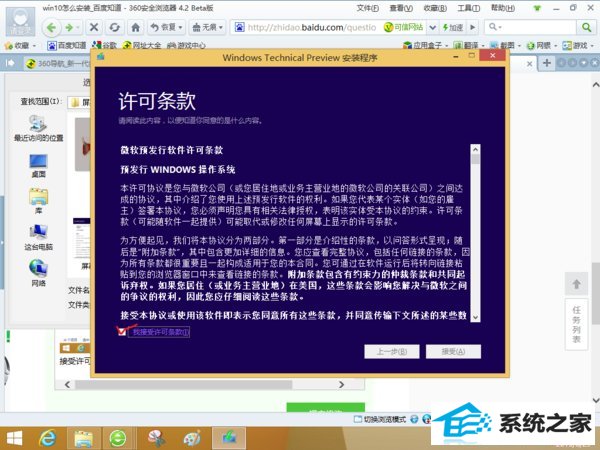The width and height of the screenshot is (600, 450).
Task: Select 网络 network in file dialog
Action: coord(38,272)
